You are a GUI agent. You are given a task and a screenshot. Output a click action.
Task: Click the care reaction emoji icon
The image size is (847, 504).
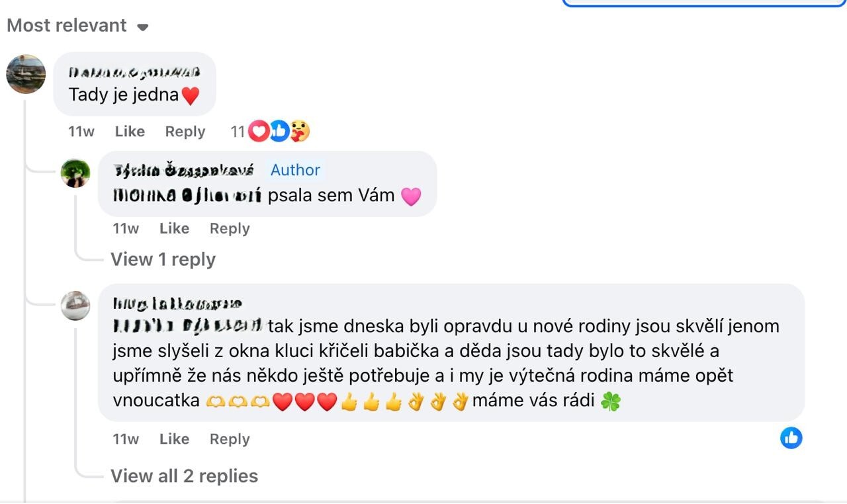tap(300, 132)
